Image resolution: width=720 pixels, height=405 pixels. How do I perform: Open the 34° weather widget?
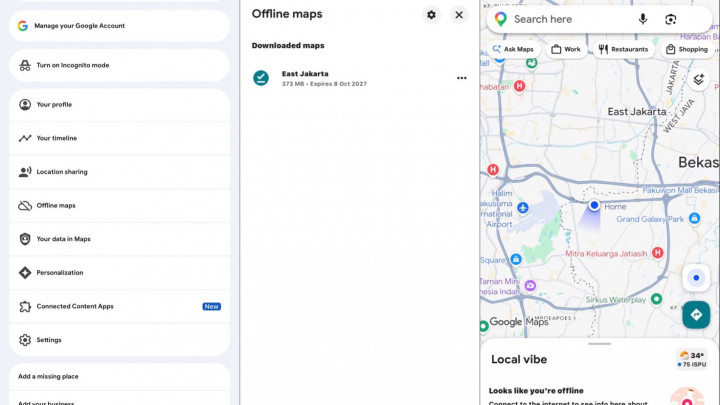tap(692, 359)
